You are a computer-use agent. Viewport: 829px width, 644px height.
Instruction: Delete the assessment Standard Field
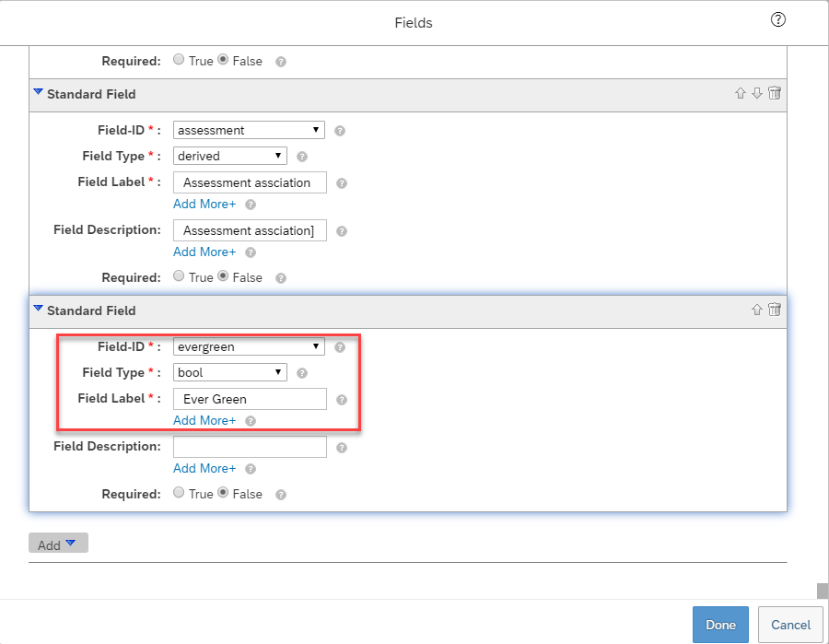click(x=775, y=93)
